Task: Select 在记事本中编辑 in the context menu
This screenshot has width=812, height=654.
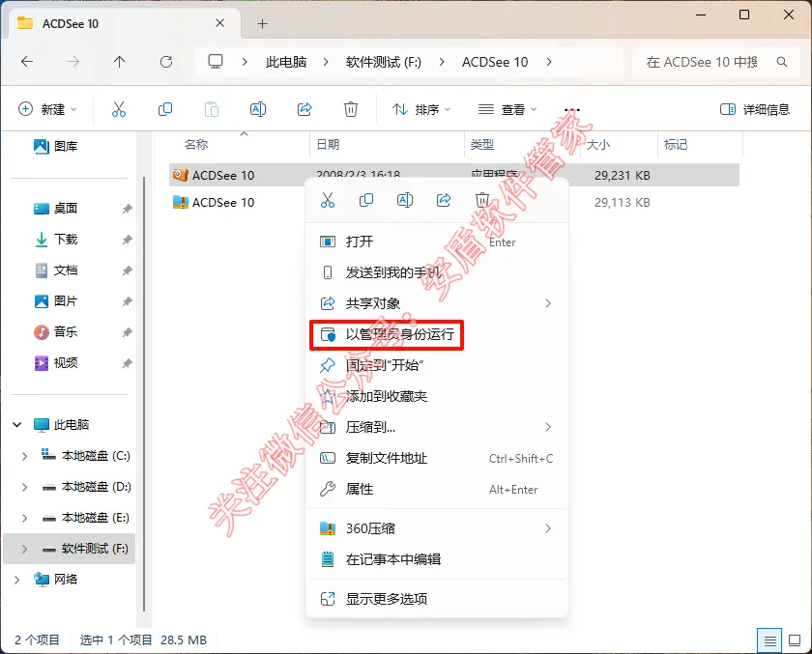Action: pos(437,559)
